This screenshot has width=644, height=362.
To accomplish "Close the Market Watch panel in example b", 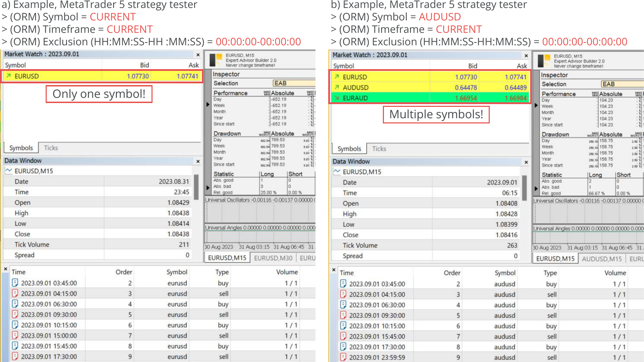I will [526, 56].
